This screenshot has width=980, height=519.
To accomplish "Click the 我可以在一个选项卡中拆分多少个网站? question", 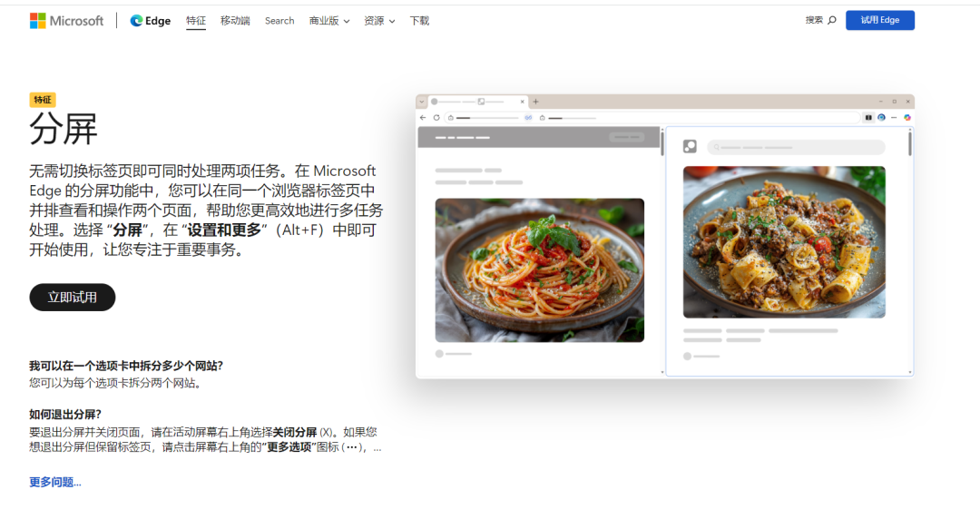I will 126,366.
